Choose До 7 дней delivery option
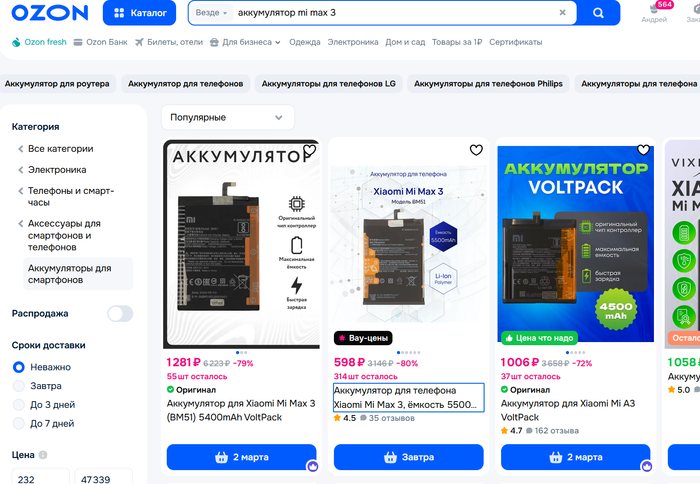 19,424
